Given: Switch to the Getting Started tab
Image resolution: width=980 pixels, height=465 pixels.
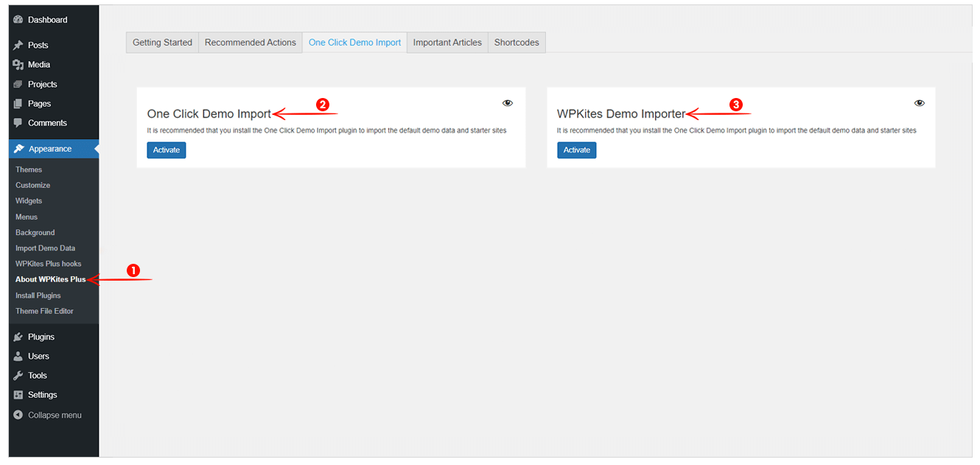Looking at the screenshot, I should [162, 43].
